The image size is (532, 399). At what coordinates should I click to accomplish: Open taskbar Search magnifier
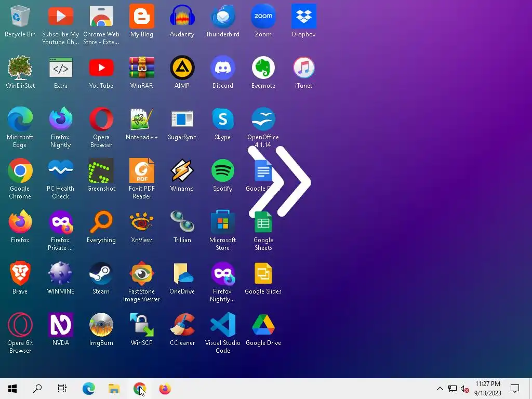coord(37,389)
